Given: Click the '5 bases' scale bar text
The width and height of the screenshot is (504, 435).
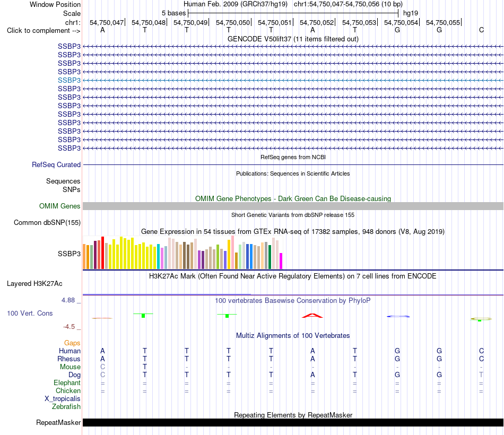Looking at the screenshot, I should point(173,13).
